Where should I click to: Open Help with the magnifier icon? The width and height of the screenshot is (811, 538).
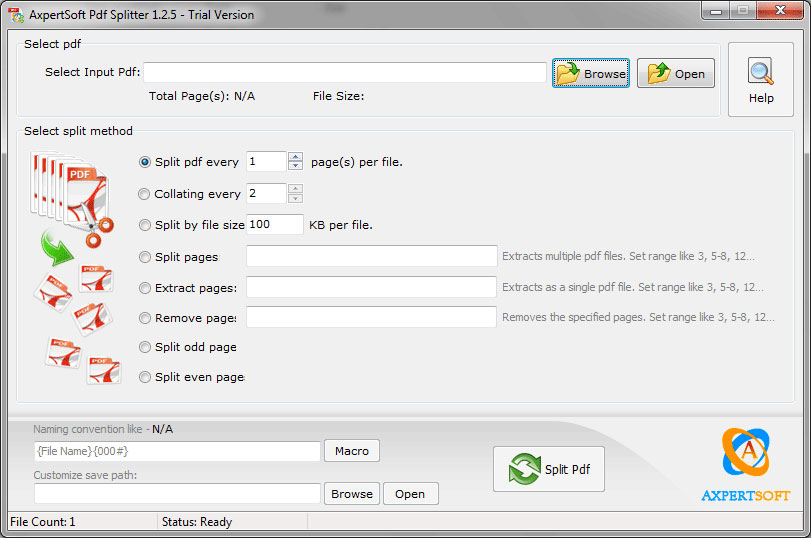pyautogui.click(x=760, y=80)
